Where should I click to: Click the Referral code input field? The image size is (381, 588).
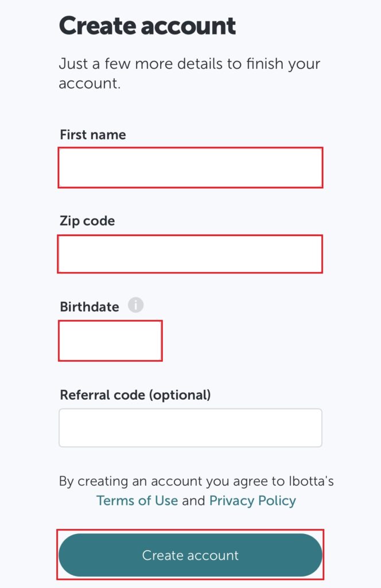[x=190, y=428]
